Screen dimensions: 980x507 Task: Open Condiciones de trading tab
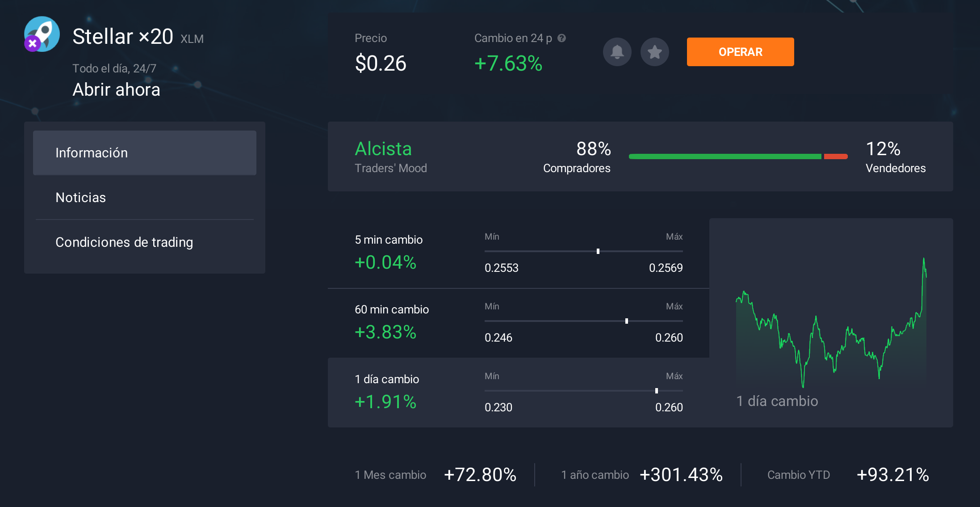[145, 242]
